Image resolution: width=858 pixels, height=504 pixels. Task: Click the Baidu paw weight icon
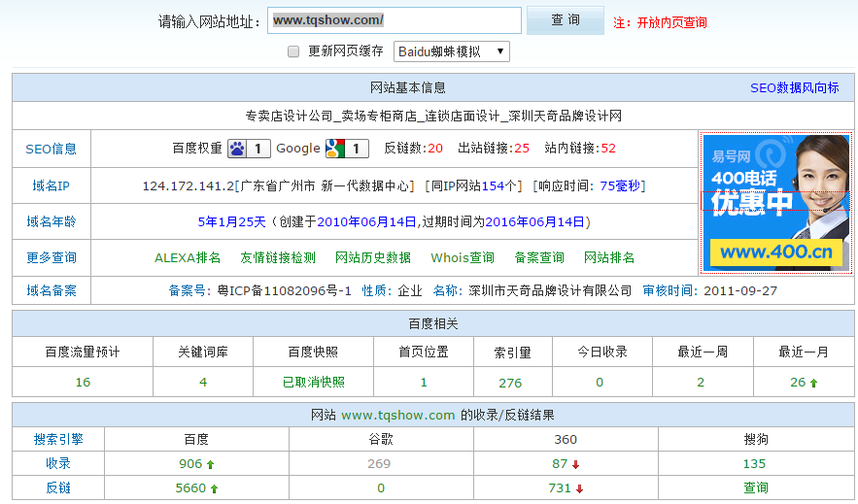click(238, 149)
